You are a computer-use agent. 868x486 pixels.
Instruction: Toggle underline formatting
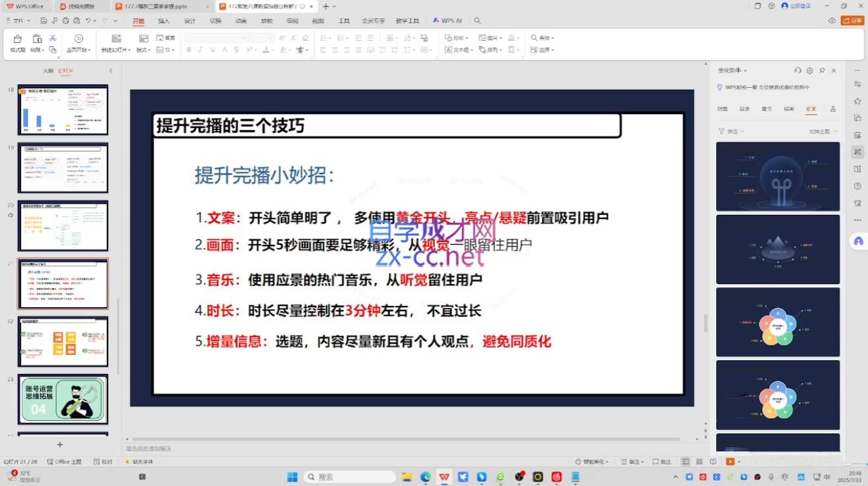click(213, 50)
